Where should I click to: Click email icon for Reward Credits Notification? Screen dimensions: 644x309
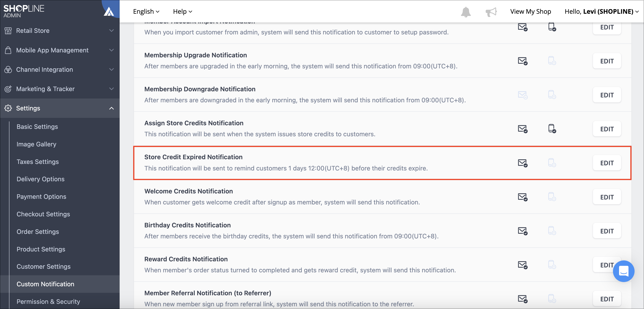[523, 265]
